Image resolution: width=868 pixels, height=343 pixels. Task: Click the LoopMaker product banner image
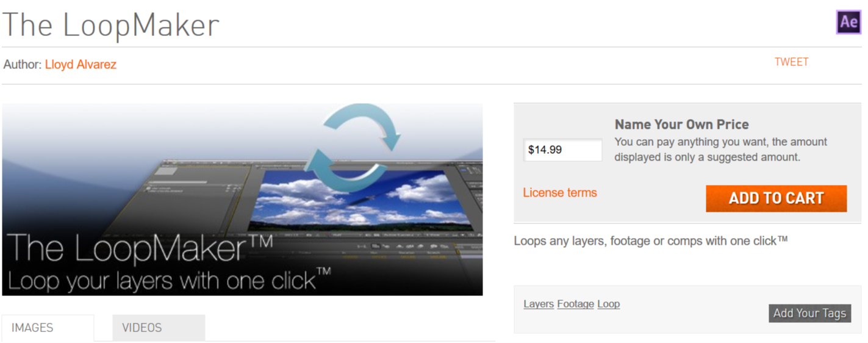(242, 199)
